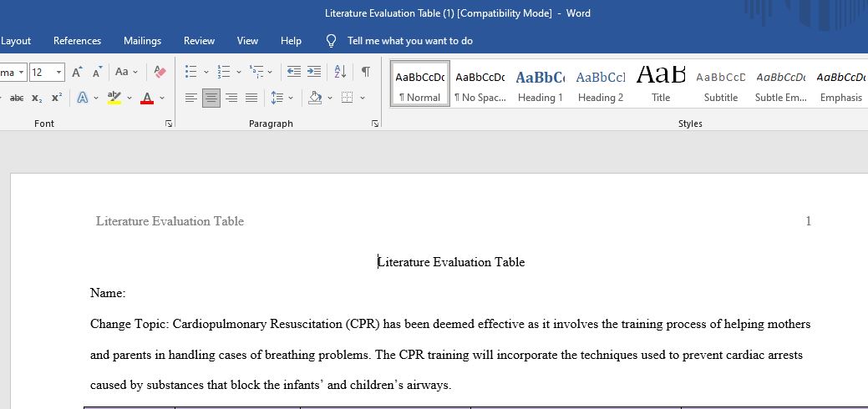Viewport: 868px width, 409px height.
Task: Open text effects dropdown arrow
Action: click(96, 98)
